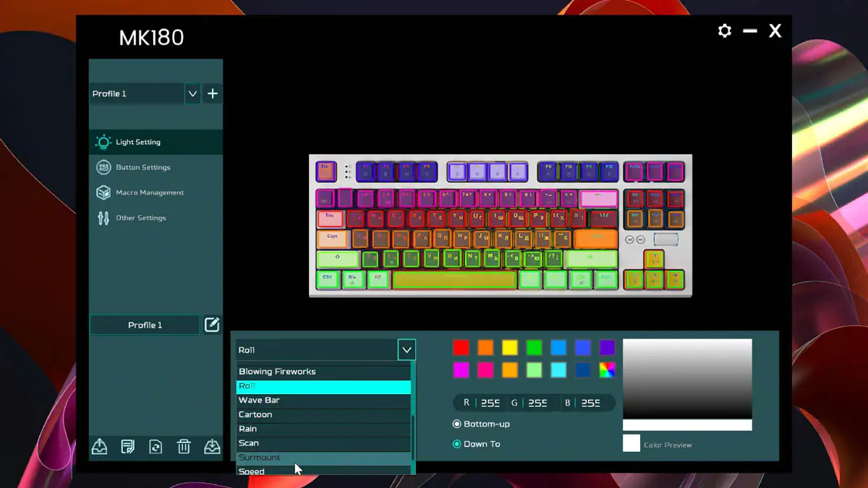Pick the dark navy blue swatch
868x488 pixels.
coord(583,370)
